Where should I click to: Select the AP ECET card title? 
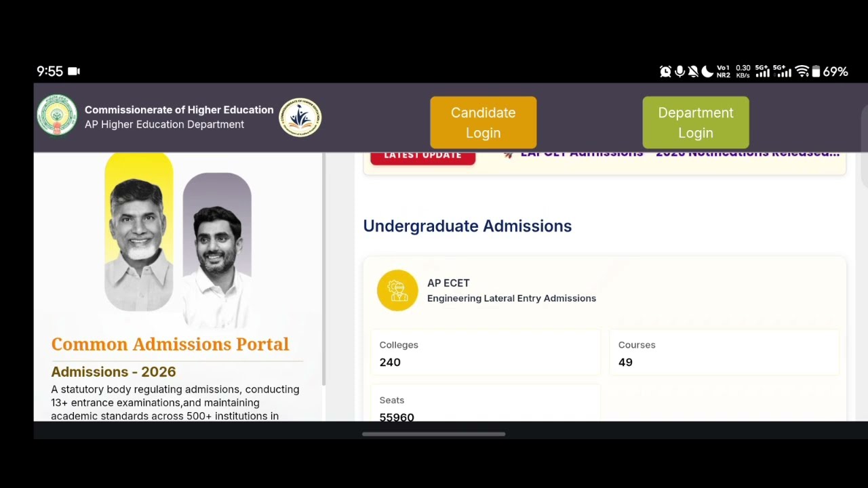[448, 283]
